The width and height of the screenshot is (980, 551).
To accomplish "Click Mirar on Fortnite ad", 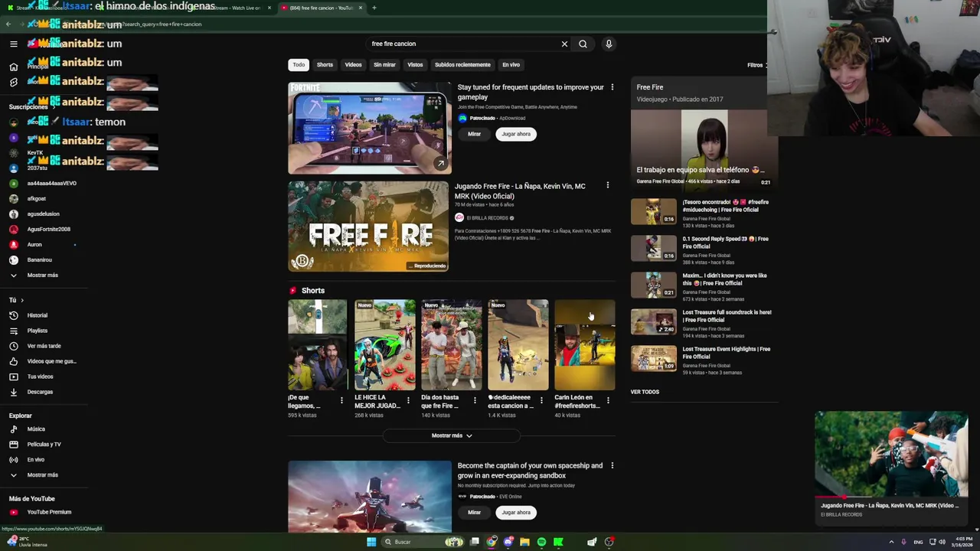I will click(474, 134).
